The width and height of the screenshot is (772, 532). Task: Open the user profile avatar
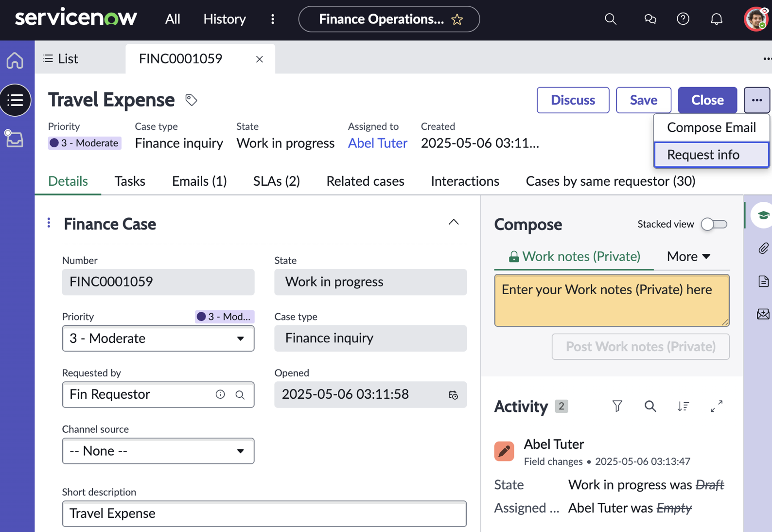[755, 19]
